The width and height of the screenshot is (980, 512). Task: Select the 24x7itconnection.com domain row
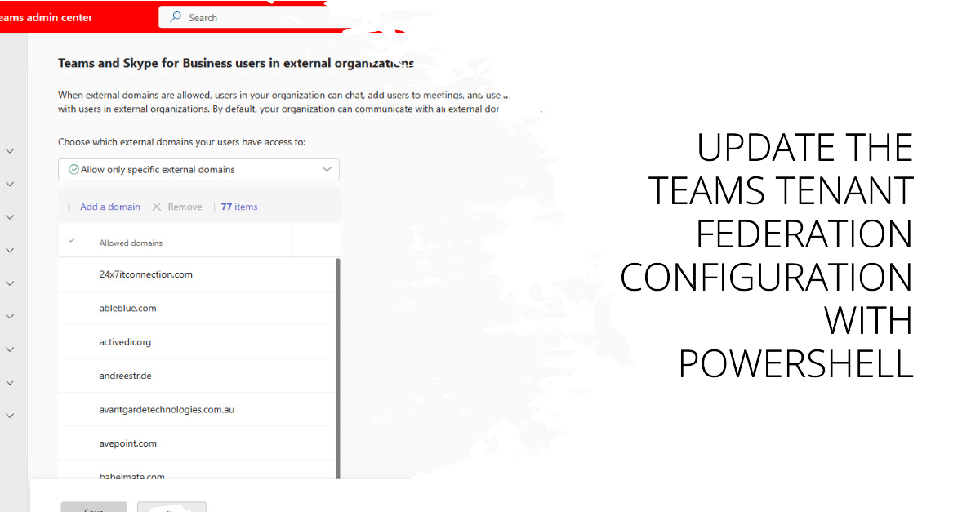click(197, 274)
